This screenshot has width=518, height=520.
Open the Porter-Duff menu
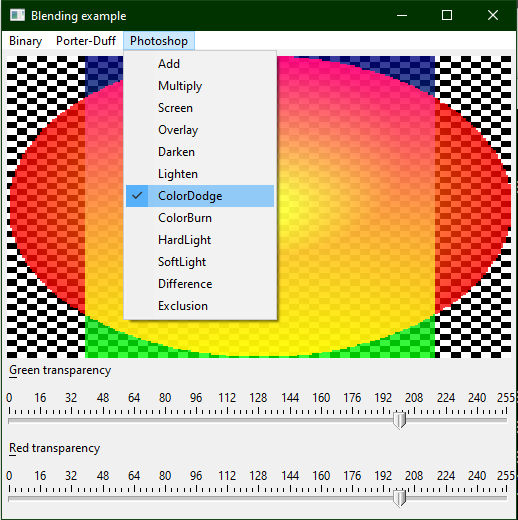pos(86,41)
